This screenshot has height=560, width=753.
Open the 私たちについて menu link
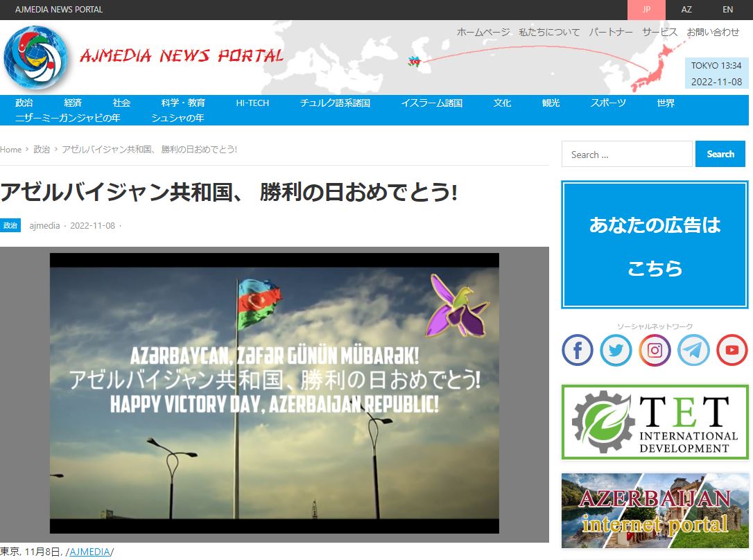coord(549,32)
